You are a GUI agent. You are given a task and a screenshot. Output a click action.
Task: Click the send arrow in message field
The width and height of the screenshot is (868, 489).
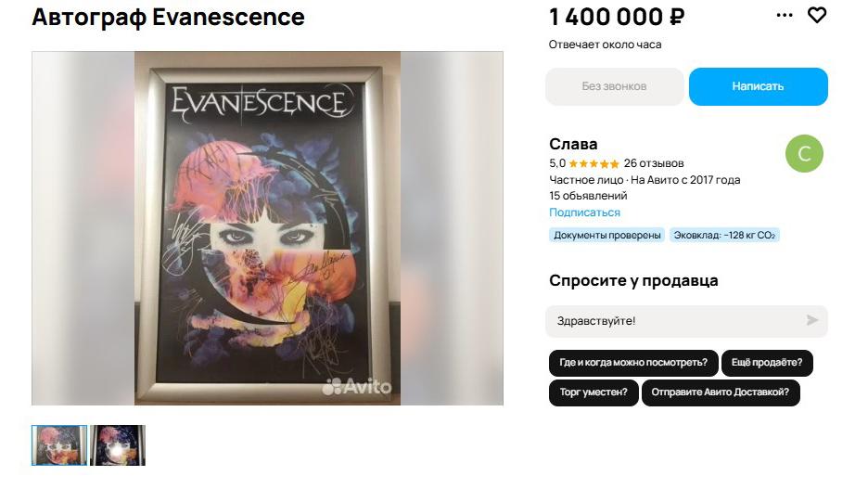pos(812,320)
